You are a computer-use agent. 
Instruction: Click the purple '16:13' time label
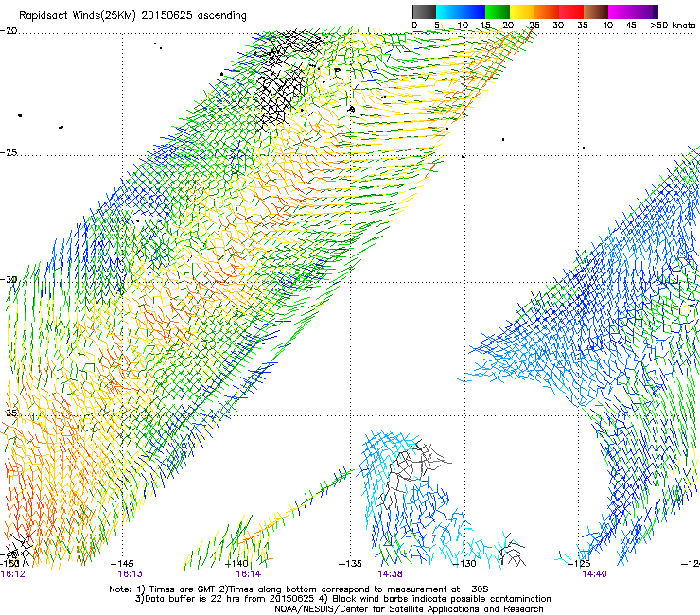point(130,574)
